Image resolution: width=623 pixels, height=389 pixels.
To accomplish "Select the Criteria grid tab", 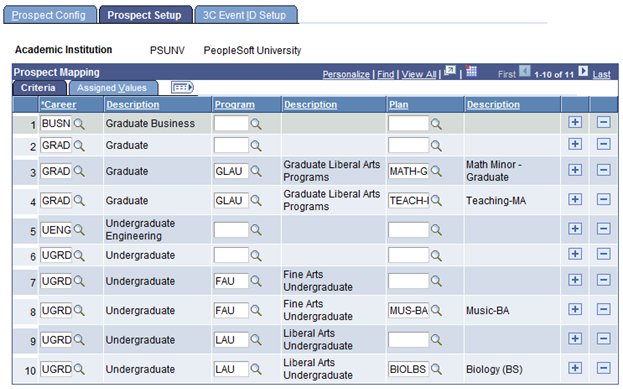I will pyautogui.click(x=39, y=88).
